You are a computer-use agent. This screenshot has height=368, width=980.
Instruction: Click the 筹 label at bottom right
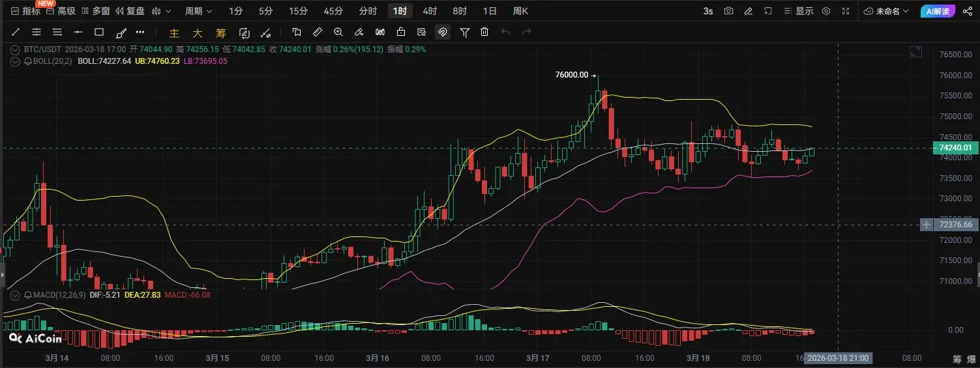957,359
